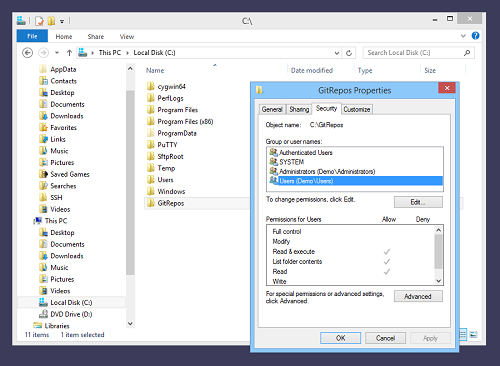
Task: Click the Advanced button
Action: [418, 296]
